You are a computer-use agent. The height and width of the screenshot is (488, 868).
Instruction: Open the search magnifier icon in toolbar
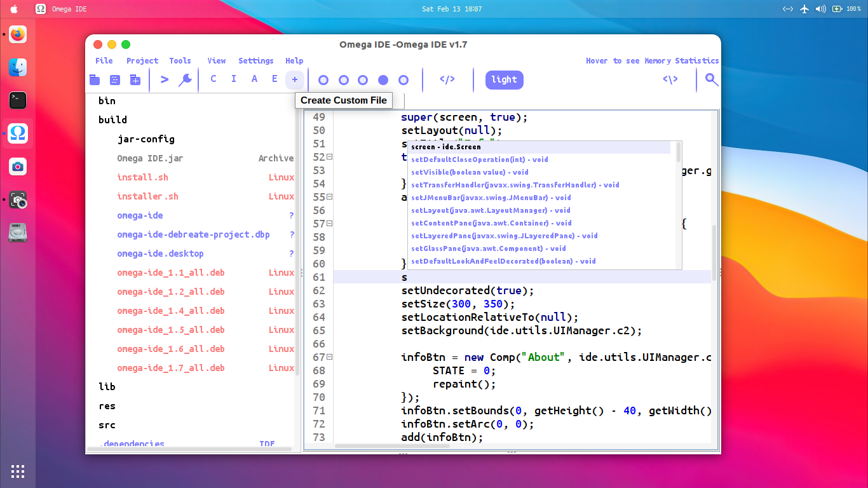pos(712,79)
